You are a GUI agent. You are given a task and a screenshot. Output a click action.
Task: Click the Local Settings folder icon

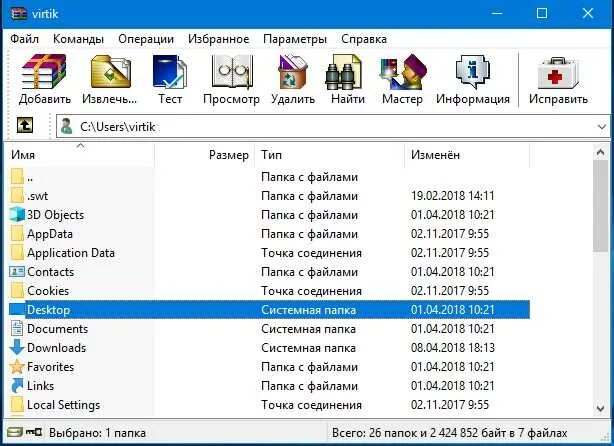point(17,404)
